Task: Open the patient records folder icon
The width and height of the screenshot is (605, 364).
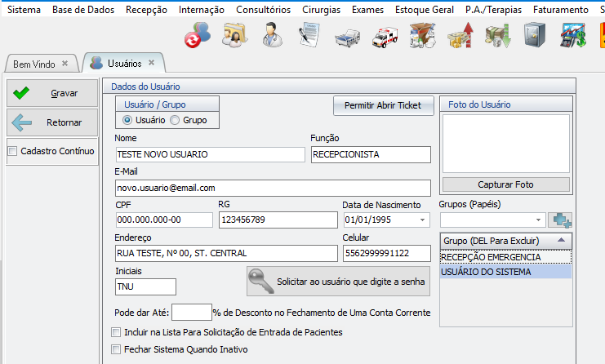Action: 235,36
